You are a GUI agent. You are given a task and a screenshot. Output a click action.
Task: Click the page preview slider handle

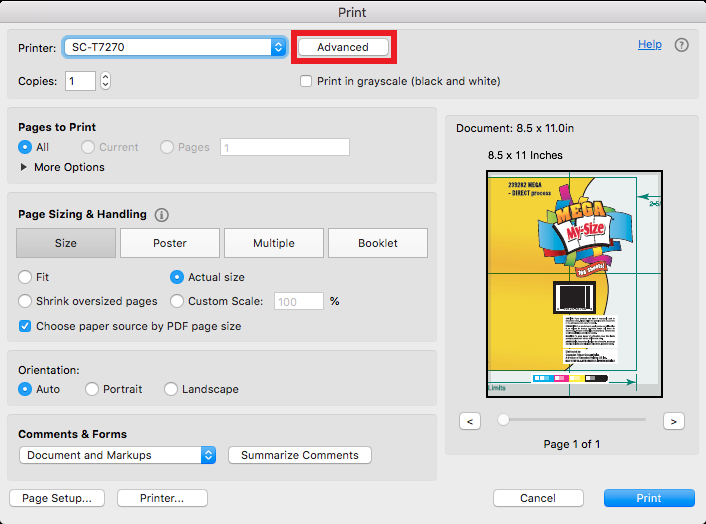(503, 420)
